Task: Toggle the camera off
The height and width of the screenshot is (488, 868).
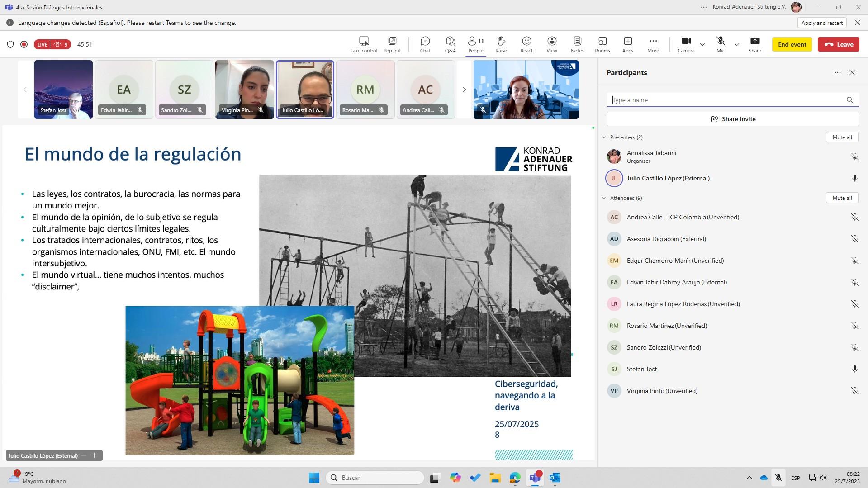Action: (686, 44)
